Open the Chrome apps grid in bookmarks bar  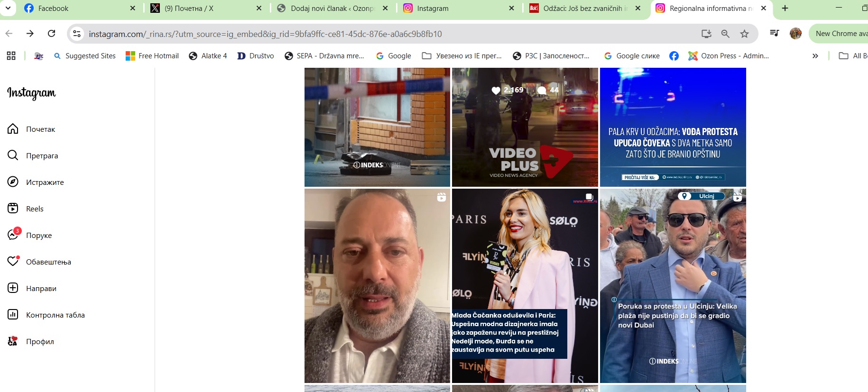point(11,56)
